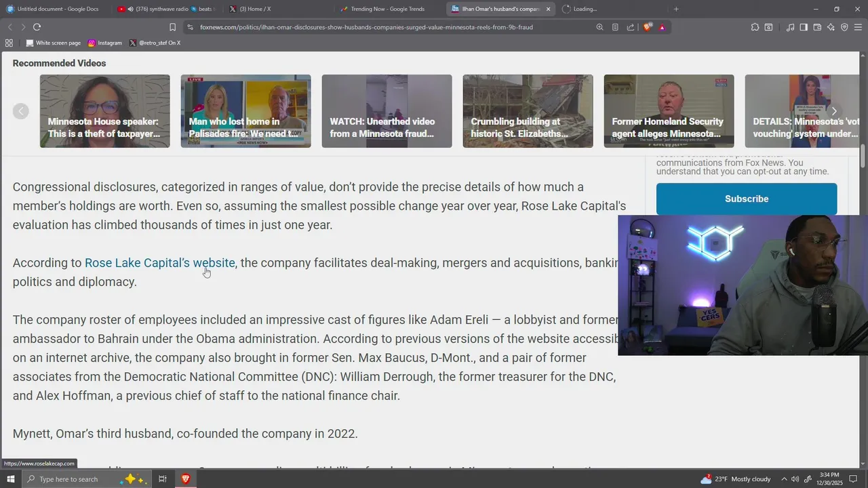Toggle the browser sidebar panel icon
868x488 pixels.
(804, 27)
